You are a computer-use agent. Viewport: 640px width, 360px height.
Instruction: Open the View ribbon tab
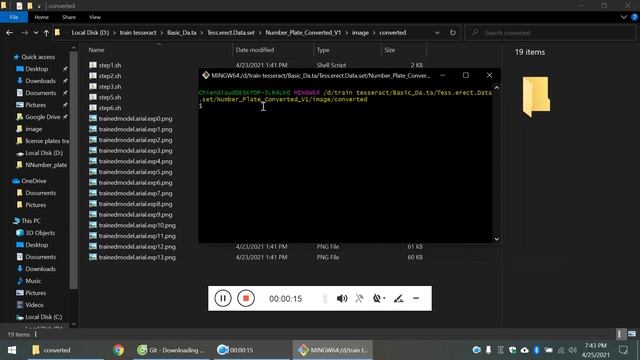pyautogui.click(x=95, y=17)
